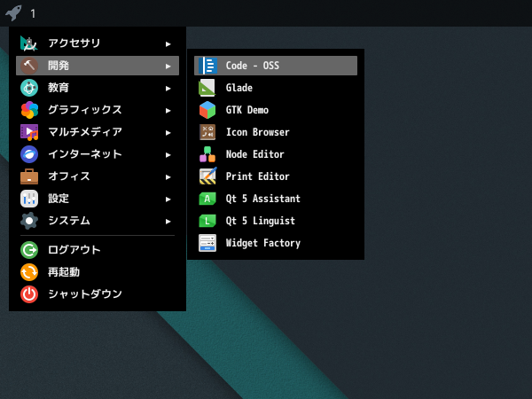Click the システム gear icon
532x399 pixels.
point(29,221)
